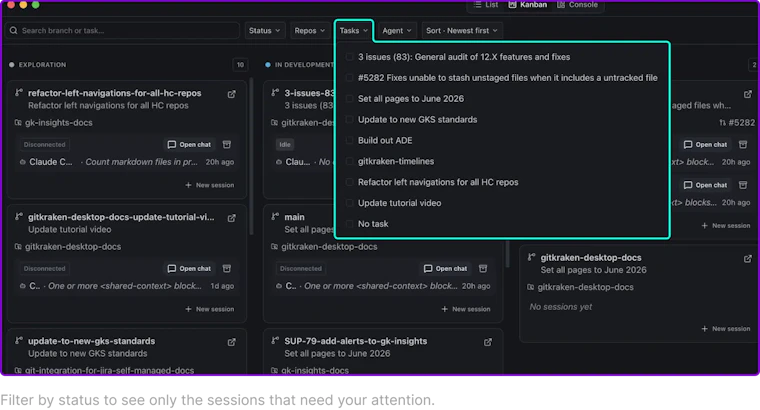Open chat on refactor-left-navigations card
This screenshot has height=410, width=760.
(190, 144)
